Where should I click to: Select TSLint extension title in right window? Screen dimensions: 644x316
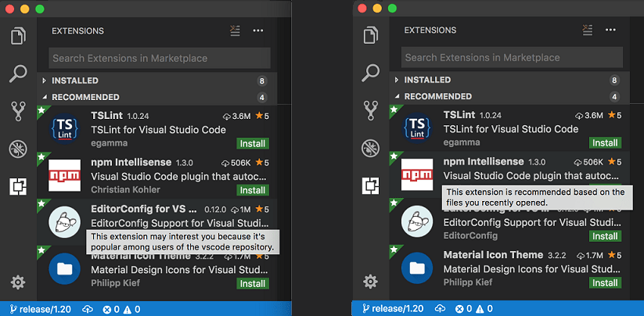point(459,115)
